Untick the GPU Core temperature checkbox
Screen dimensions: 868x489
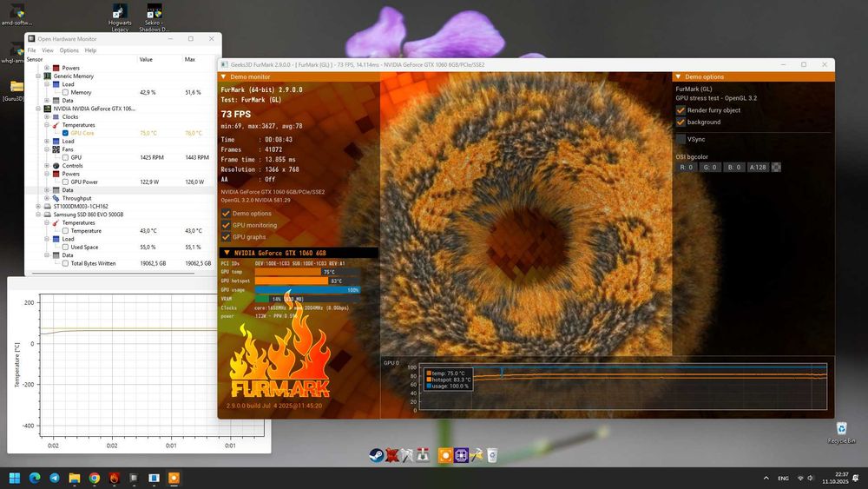[x=65, y=133]
